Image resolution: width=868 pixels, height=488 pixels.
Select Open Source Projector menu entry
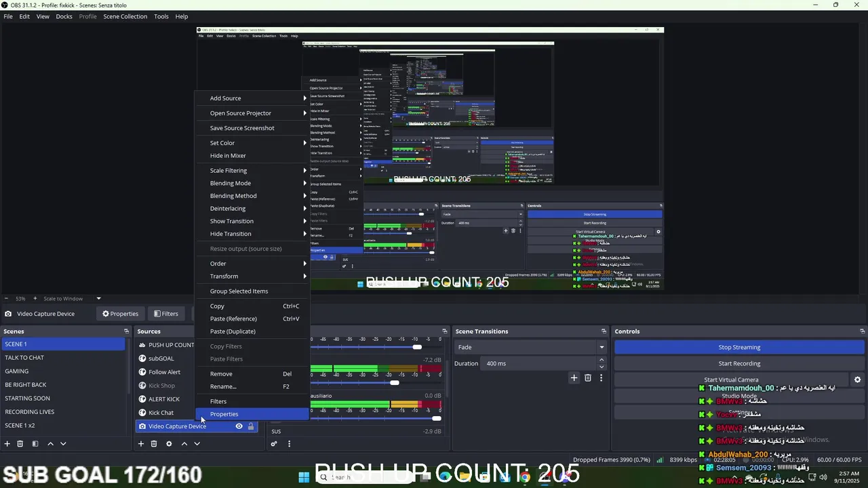click(x=252, y=113)
